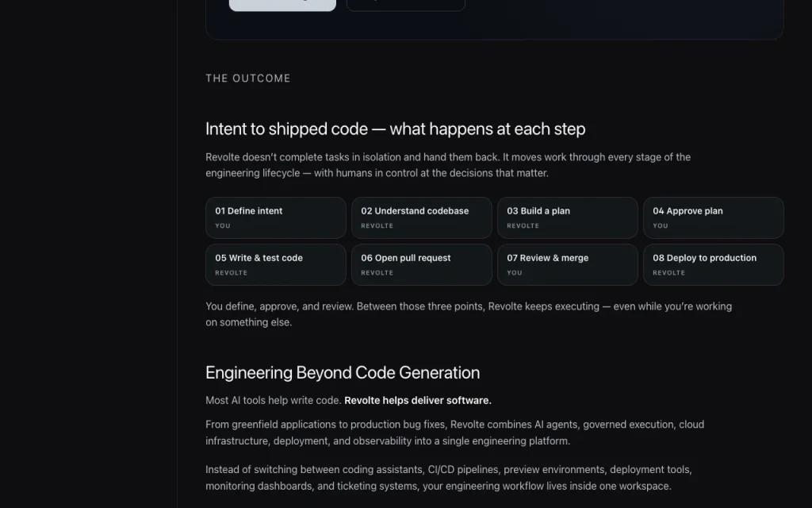Click THE OUTCOME section label

248,79
